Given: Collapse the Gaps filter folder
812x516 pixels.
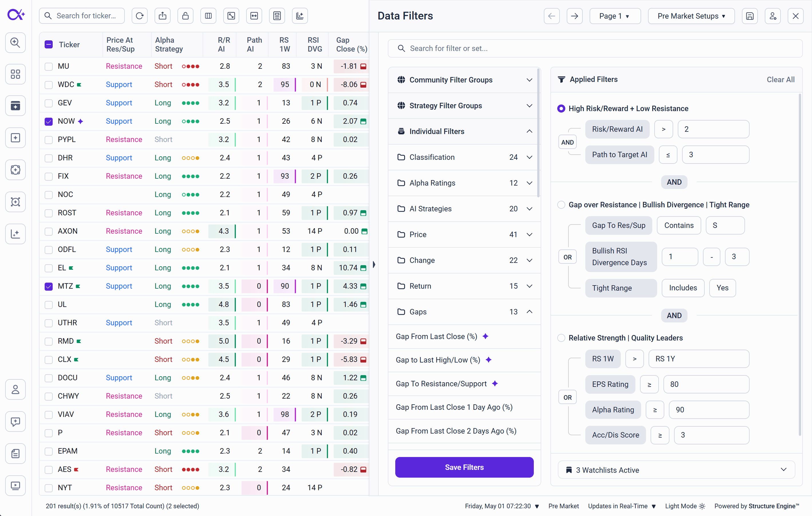Looking at the screenshot, I should [x=464, y=312].
